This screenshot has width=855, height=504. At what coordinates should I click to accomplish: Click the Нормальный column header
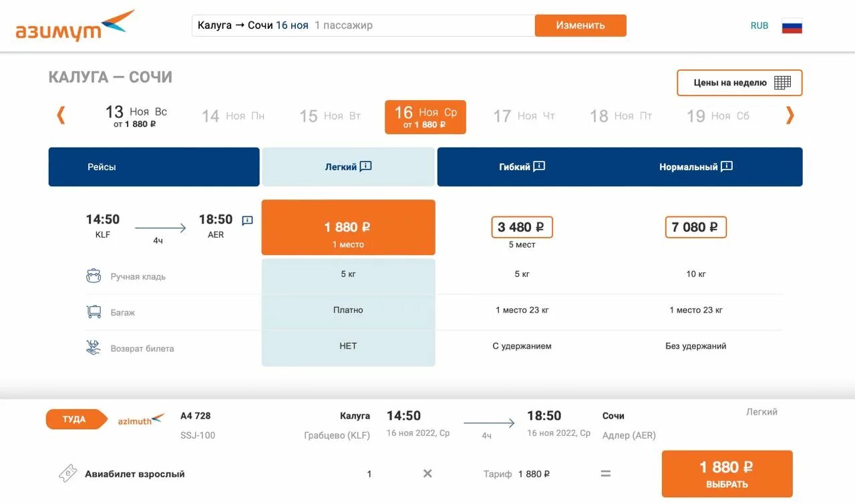click(x=695, y=167)
